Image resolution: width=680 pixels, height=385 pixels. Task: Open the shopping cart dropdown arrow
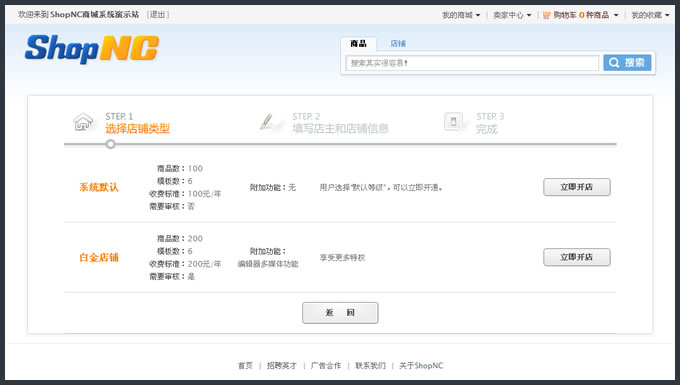616,15
